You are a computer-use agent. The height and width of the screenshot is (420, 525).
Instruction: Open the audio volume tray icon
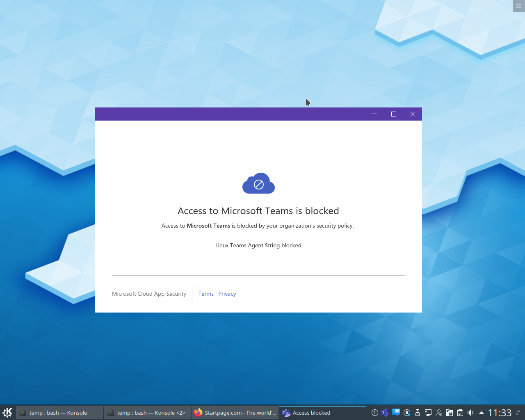tap(470, 413)
